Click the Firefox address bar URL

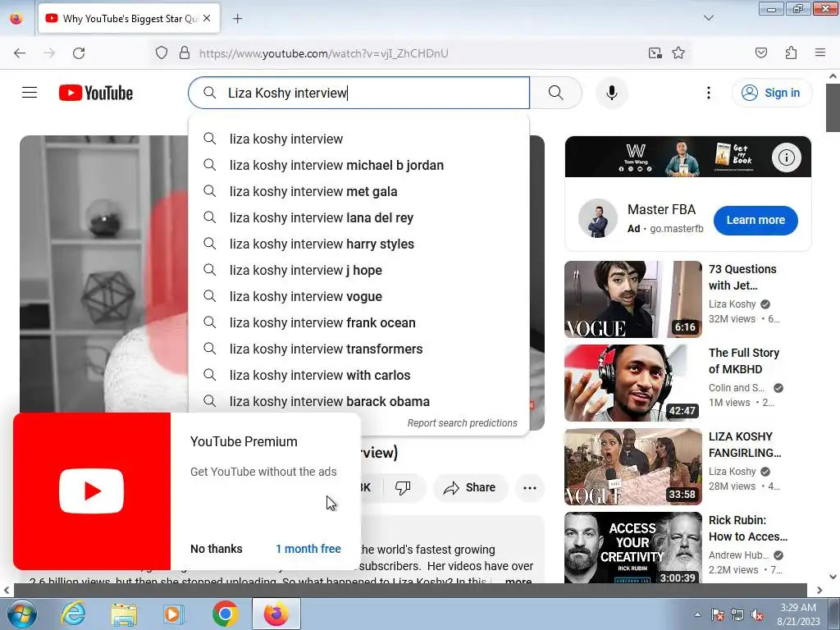coord(323,53)
